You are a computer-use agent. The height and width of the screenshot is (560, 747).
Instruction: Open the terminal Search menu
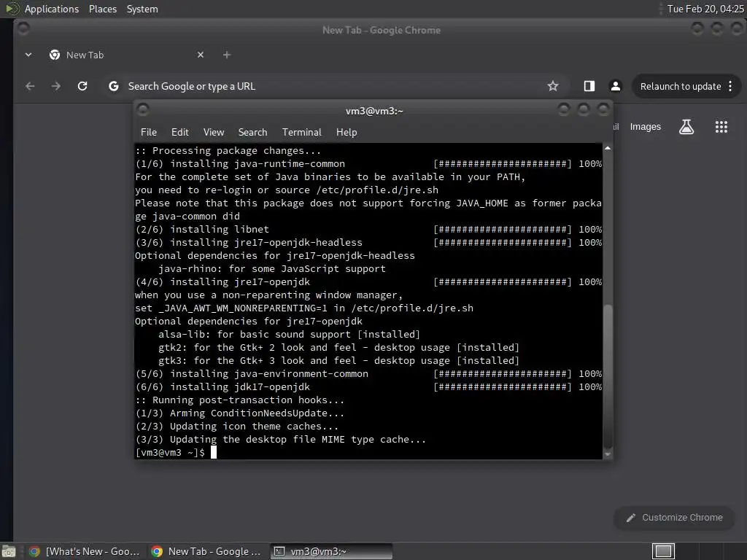click(252, 133)
